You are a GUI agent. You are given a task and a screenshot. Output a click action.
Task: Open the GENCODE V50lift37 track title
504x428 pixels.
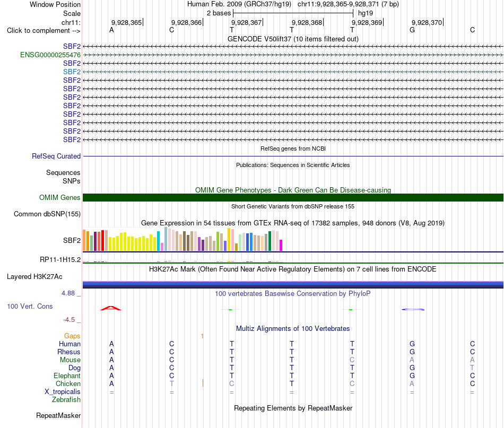click(293, 39)
